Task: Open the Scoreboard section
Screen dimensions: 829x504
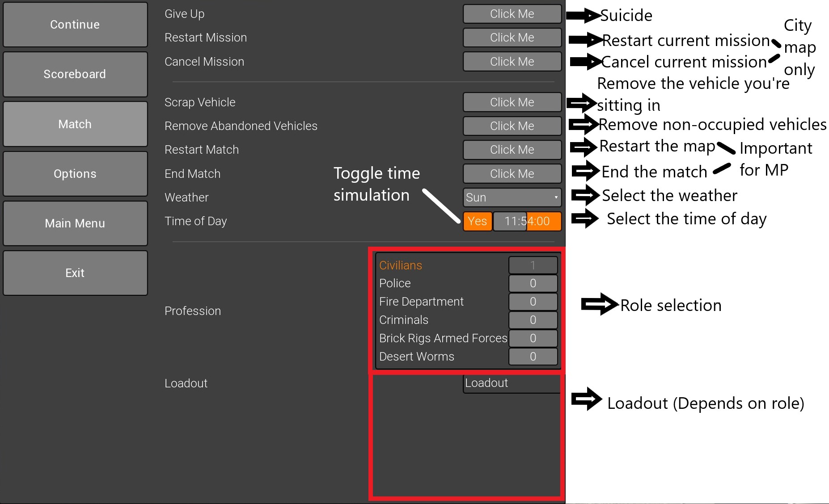Action: [x=75, y=74]
